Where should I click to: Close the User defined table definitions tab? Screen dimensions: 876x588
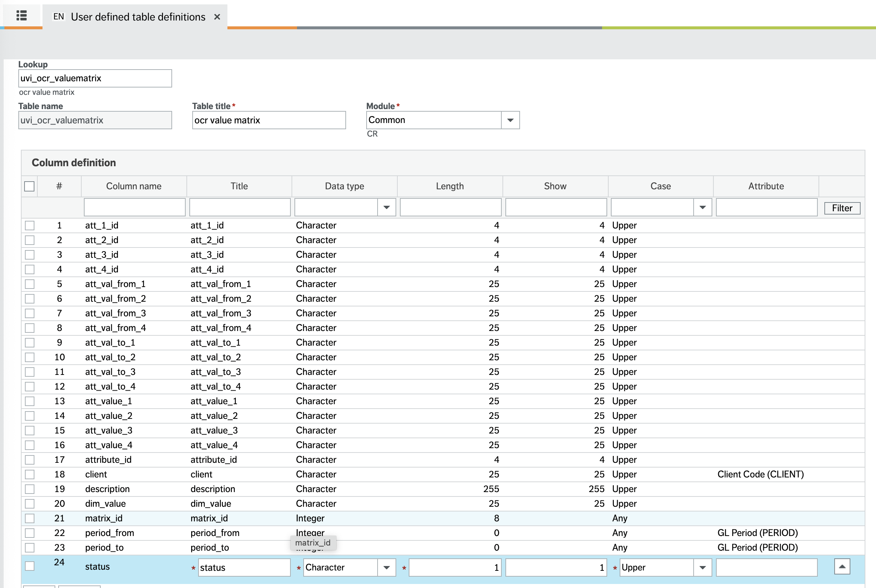(x=217, y=16)
